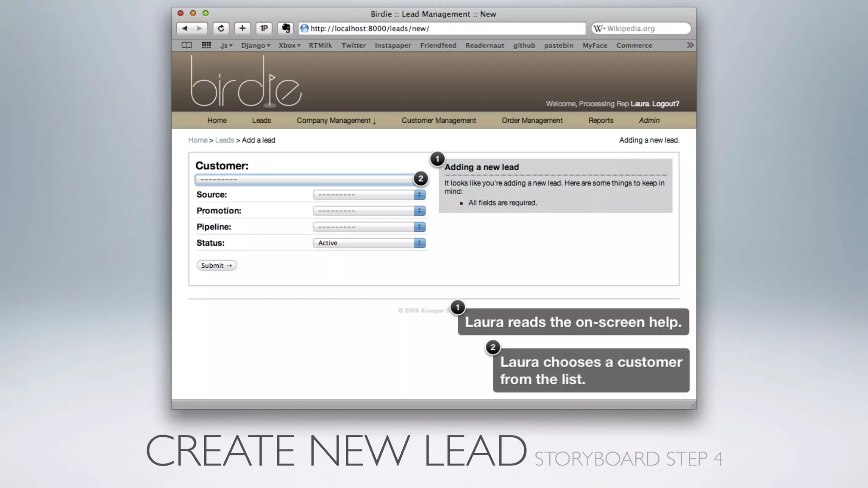Screen dimensions: 868x488
Task: Open the .js bookmarks folder
Action: 226,45
